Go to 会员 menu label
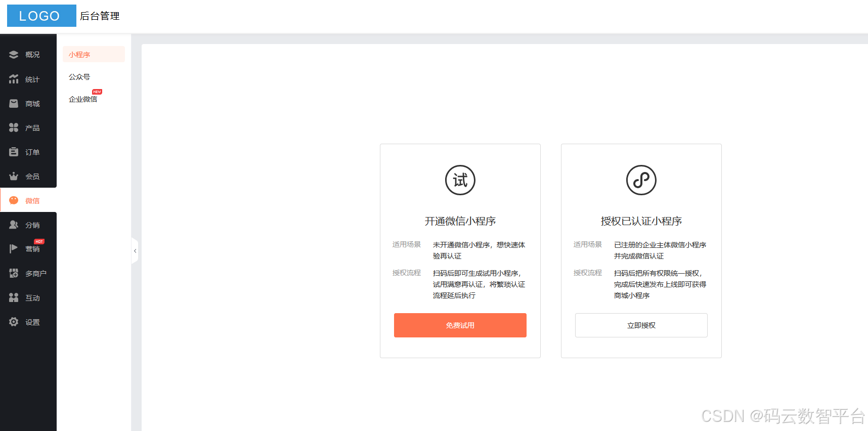The height and width of the screenshot is (431, 868). tap(32, 177)
